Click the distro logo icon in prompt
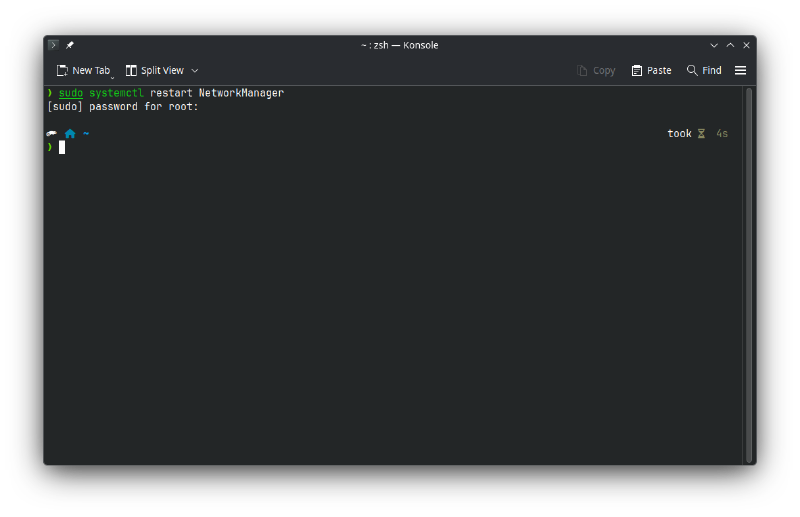800x517 pixels. click(x=51, y=133)
